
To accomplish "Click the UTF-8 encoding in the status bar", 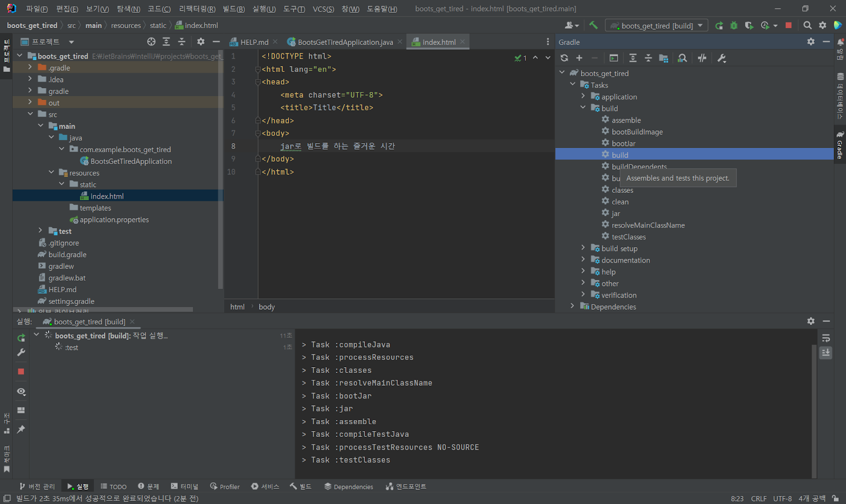I will point(783,499).
